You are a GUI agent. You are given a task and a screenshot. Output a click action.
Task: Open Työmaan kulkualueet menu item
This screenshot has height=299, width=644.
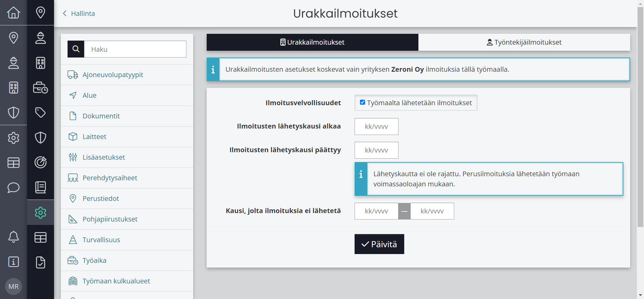click(x=127, y=281)
